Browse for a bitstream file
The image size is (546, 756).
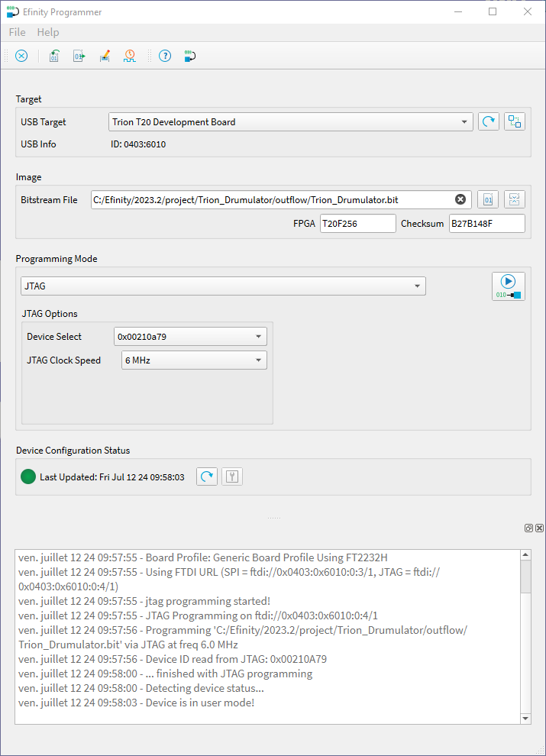[488, 199]
